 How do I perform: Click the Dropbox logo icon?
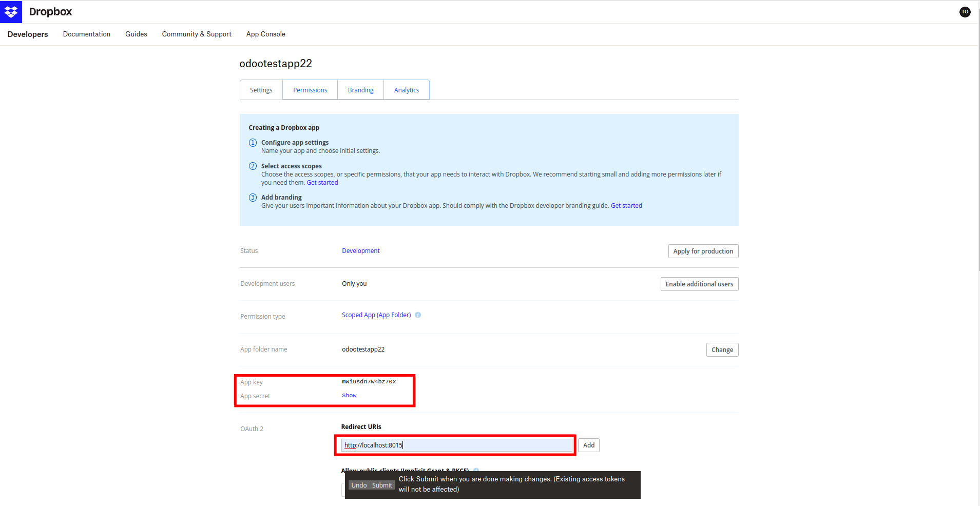(11, 12)
